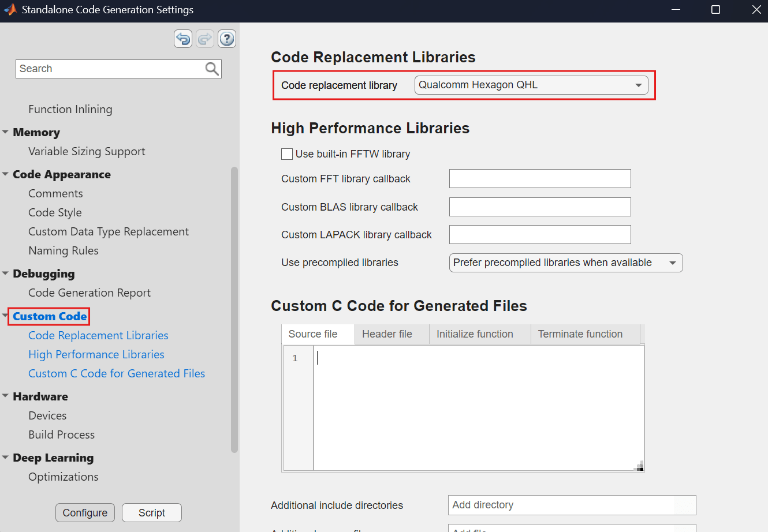Switch to the Header file tab

[387, 334]
